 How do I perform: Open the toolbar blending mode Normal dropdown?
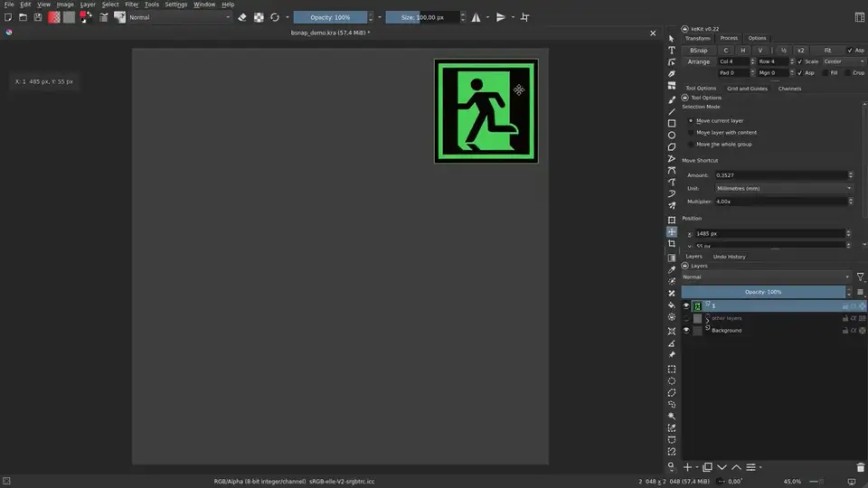pyautogui.click(x=179, y=17)
